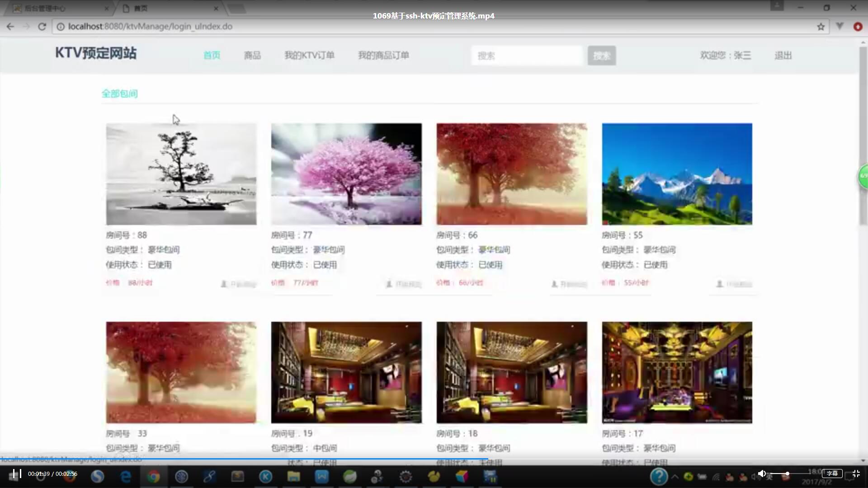Click the KTV预定网站 site logo
Screen dimensions: 868x488
(x=96, y=53)
